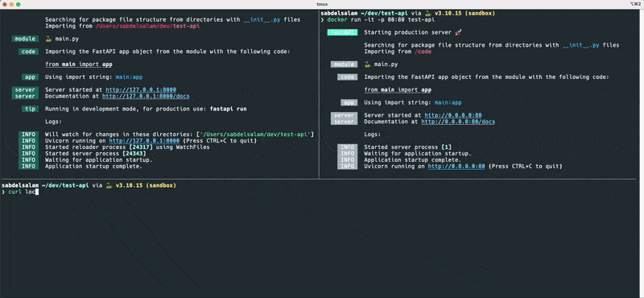This screenshot has height=298, width=644.
Task: Click the 'code' badge in the docker pane
Action: pos(348,77)
